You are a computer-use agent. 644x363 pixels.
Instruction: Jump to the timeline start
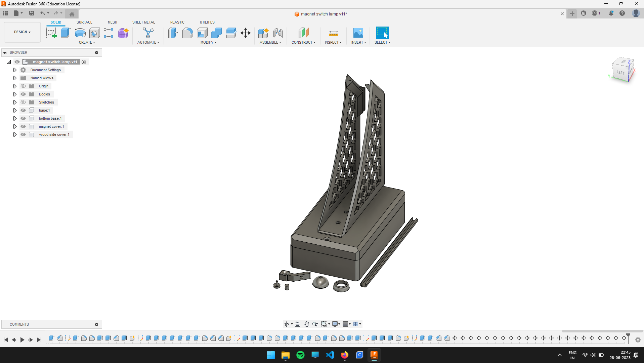coord(6,340)
